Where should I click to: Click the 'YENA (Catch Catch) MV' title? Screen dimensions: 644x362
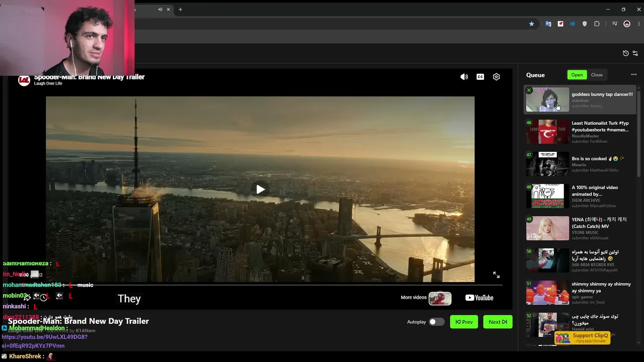(x=599, y=223)
